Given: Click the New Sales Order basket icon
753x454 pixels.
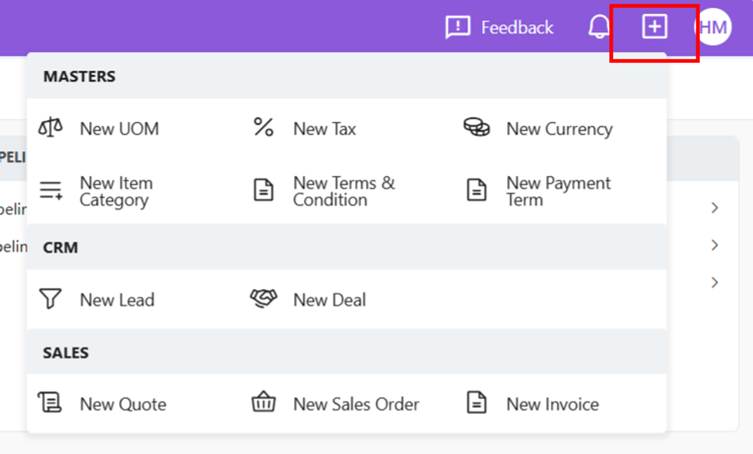Looking at the screenshot, I should [x=263, y=404].
